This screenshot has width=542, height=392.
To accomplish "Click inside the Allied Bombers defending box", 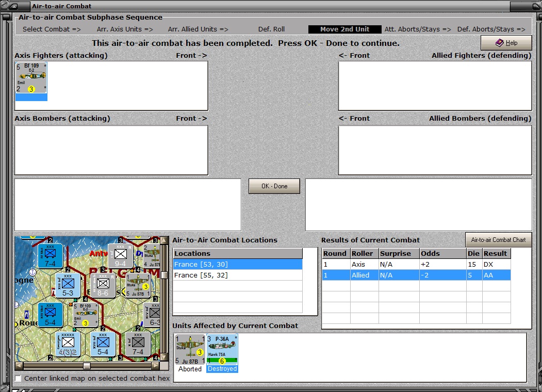I will pos(435,150).
